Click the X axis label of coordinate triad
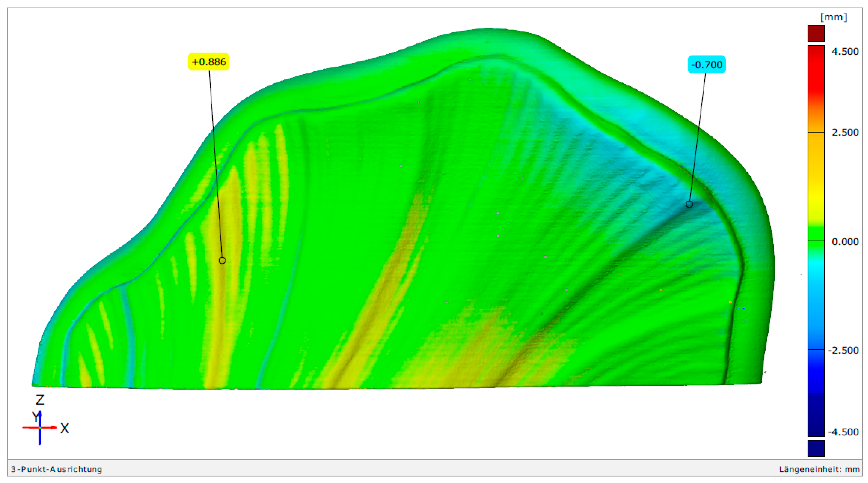The height and width of the screenshot is (483, 868). pyautogui.click(x=65, y=428)
